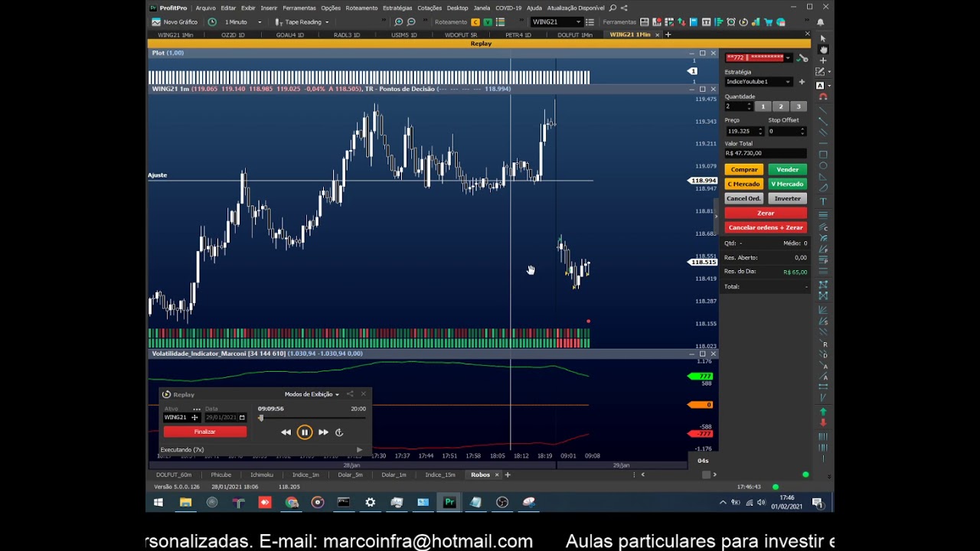Open the Modos de Exibição dropdown
The image size is (980, 551).
312,394
